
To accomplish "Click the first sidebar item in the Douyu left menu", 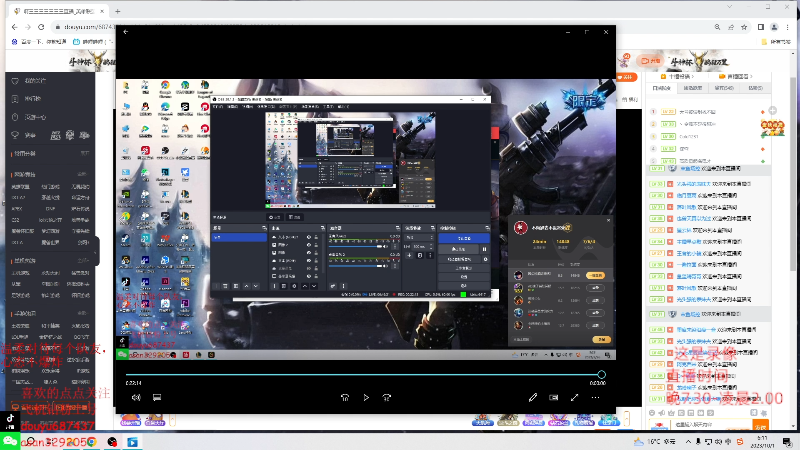I will 50,81.
